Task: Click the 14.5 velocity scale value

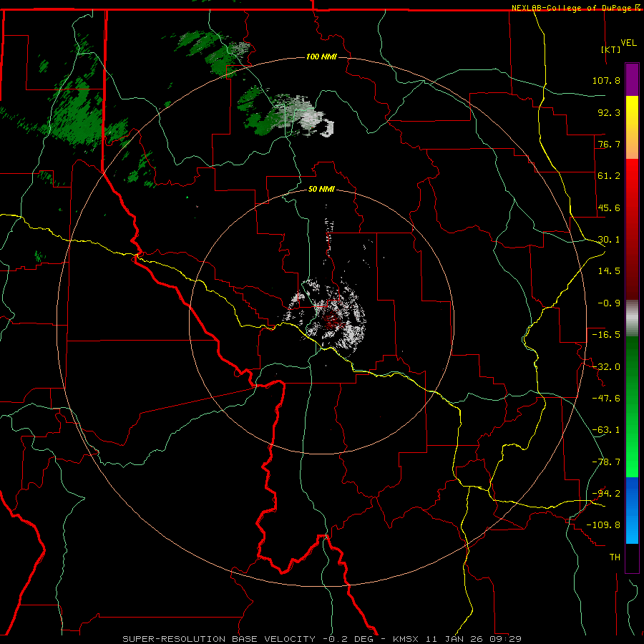Action: point(609,271)
